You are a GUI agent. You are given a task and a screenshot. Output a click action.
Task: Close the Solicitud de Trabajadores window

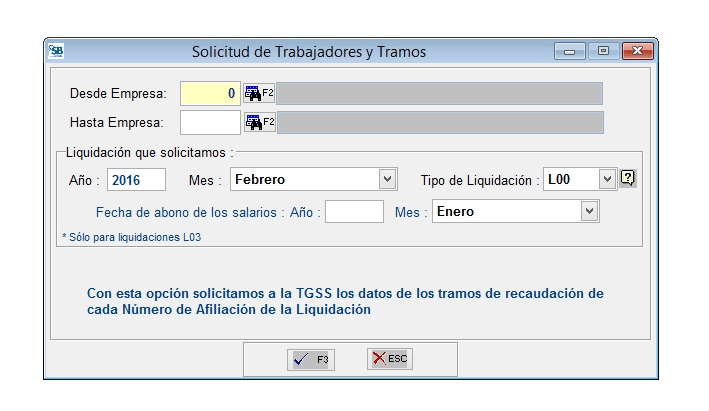(x=638, y=51)
